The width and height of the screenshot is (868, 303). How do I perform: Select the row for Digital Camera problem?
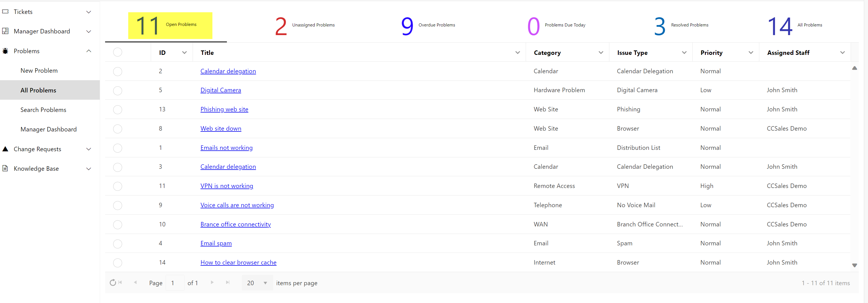click(118, 91)
